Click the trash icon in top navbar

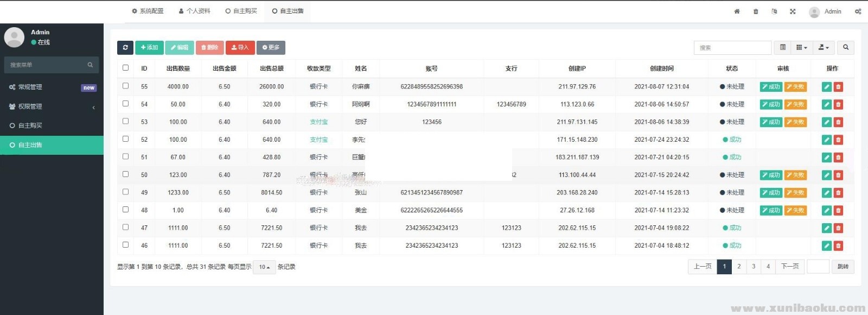756,11
